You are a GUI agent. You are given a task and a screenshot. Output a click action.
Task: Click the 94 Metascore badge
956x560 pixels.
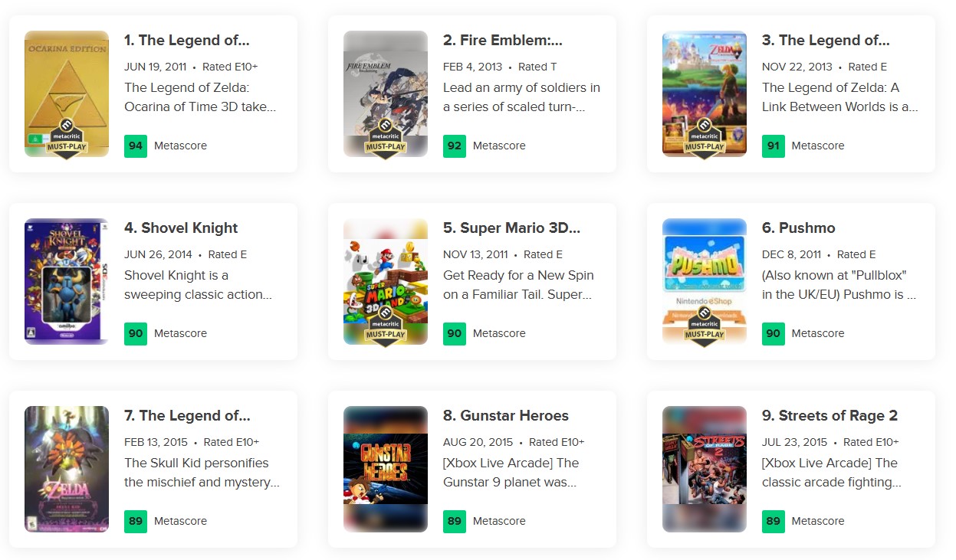pos(136,146)
